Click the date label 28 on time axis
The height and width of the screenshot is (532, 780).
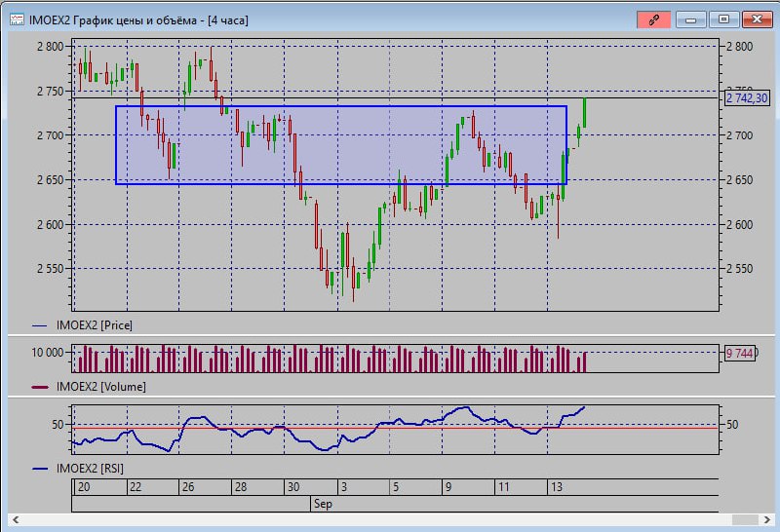pos(241,487)
